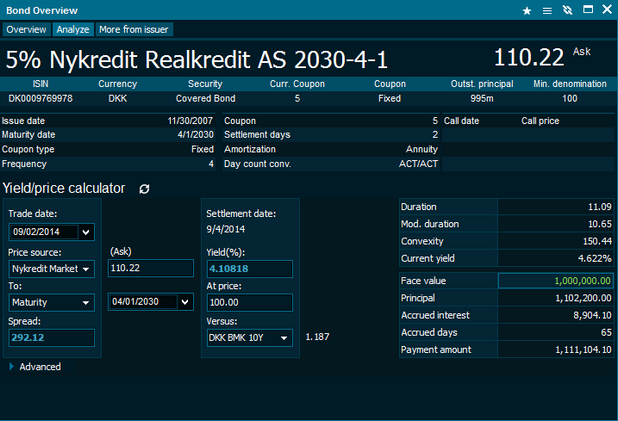Click the large 110.22 Ask price
The height and width of the screenshot is (421, 618).
tap(529, 58)
